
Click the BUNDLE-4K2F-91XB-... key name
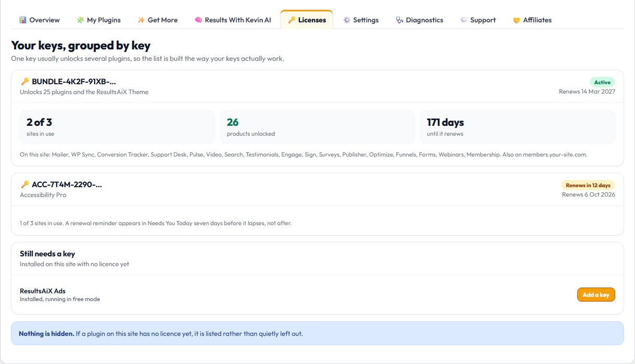(74, 82)
